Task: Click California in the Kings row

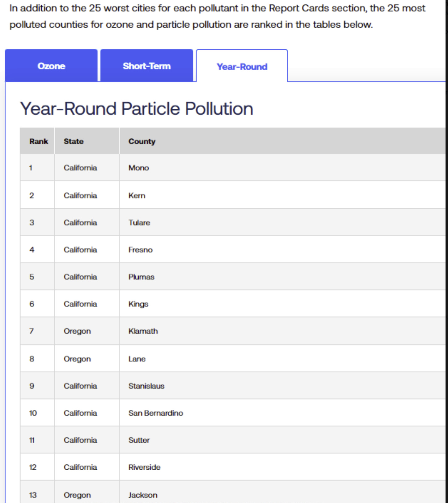Action: [x=80, y=304]
